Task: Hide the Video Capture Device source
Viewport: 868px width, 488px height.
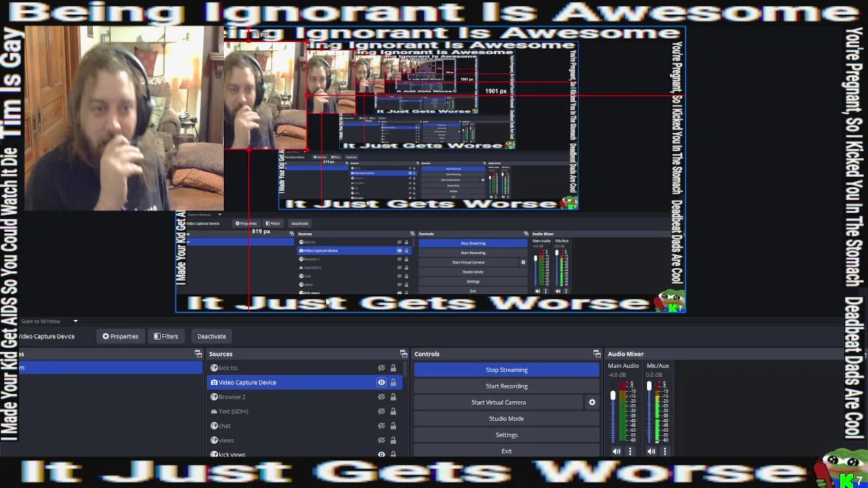Action: pos(381,382)
